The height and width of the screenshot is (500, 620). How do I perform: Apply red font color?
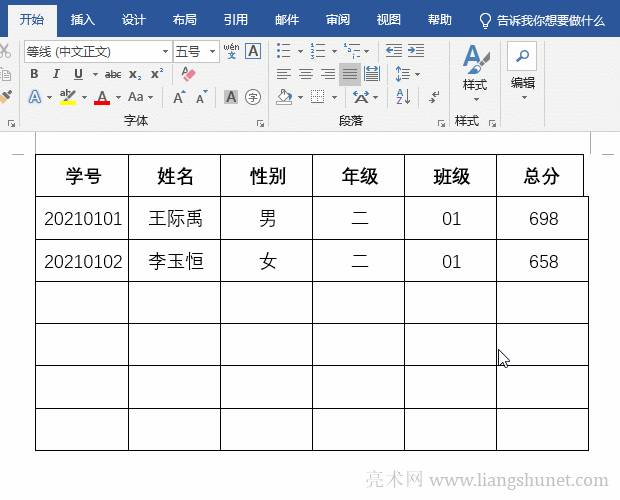102,97
